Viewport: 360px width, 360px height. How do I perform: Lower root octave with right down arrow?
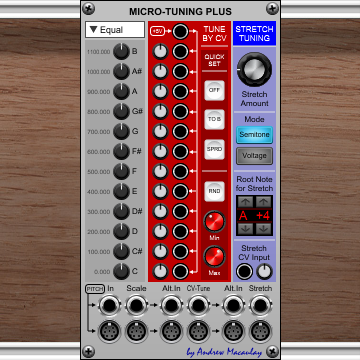point(264,229)
